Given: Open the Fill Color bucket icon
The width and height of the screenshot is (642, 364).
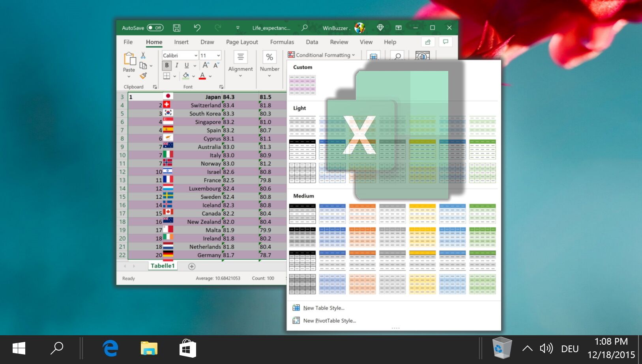Looking at the screenshot, I should [185, 76].
